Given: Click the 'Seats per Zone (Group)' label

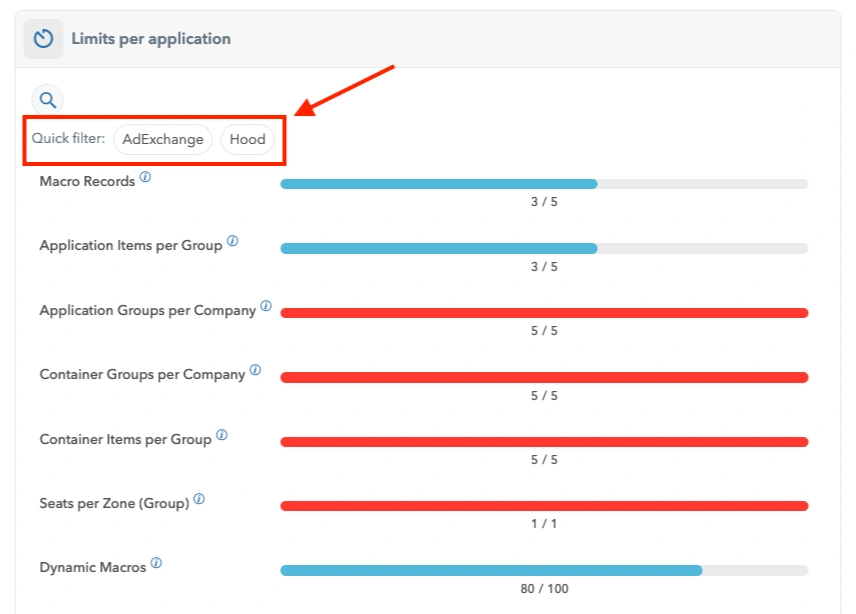Looking at the screenshot, I should [x=115, y=503].
